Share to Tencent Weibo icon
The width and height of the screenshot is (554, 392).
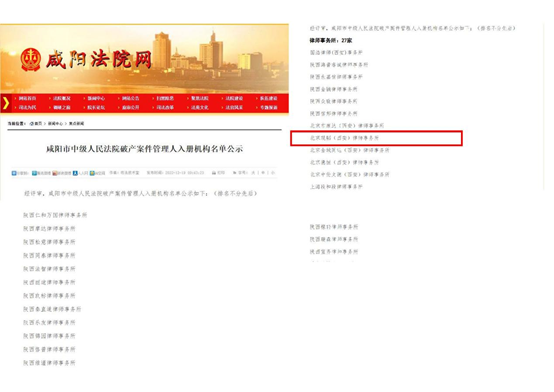[x=34, y=173]
